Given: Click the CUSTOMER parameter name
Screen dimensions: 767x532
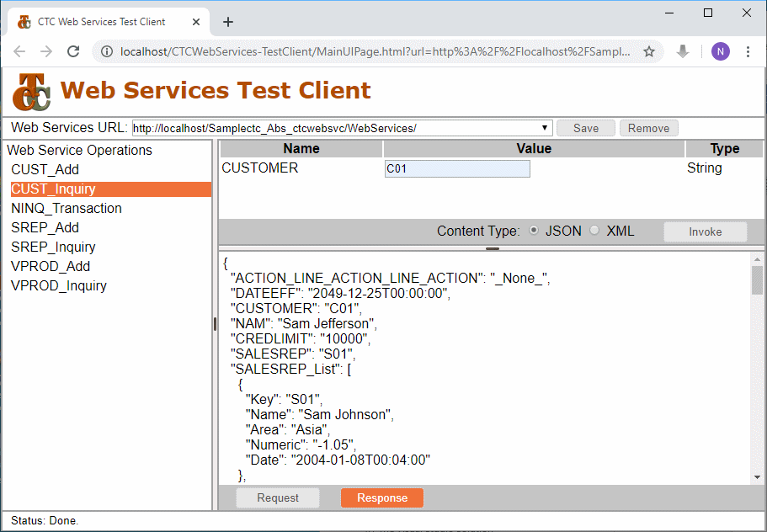Looking at the screenshot, I should click(x=260, y=168).
